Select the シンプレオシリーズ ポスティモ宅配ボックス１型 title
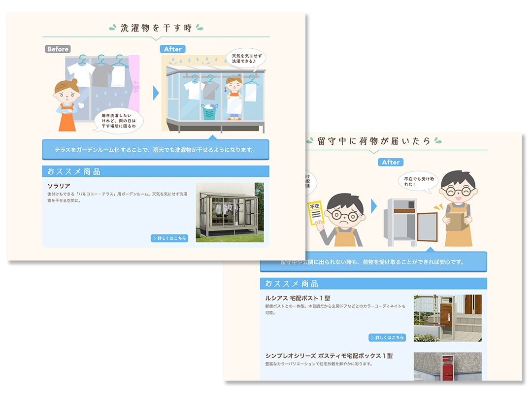532x394 pixels. [329, 356]
